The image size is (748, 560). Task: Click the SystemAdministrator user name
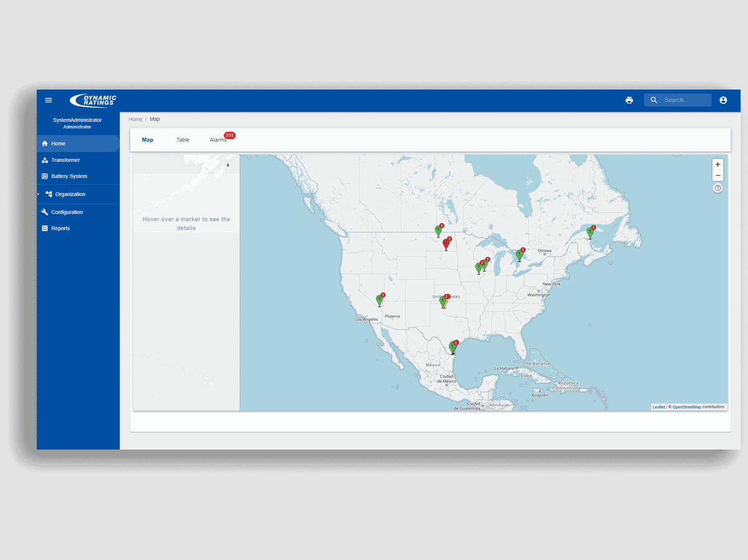click(77, 120)
